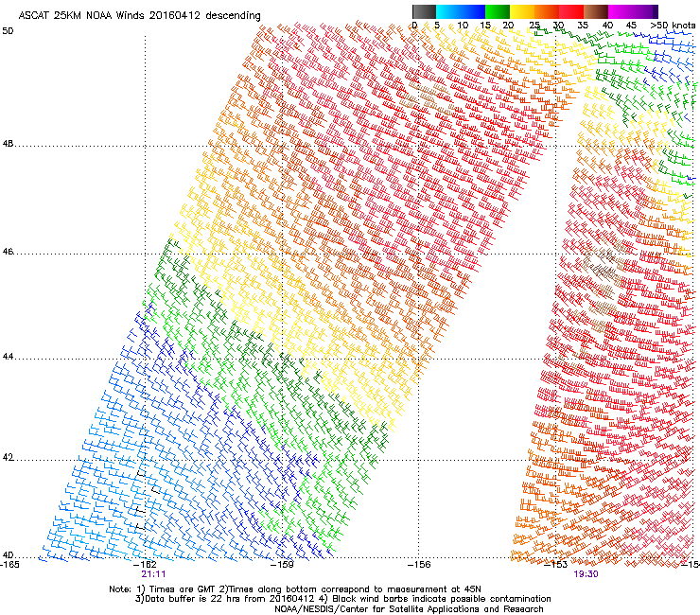The image size is (700, 615).
Task: Click the latitude label '40'
Action: [8, 555]
